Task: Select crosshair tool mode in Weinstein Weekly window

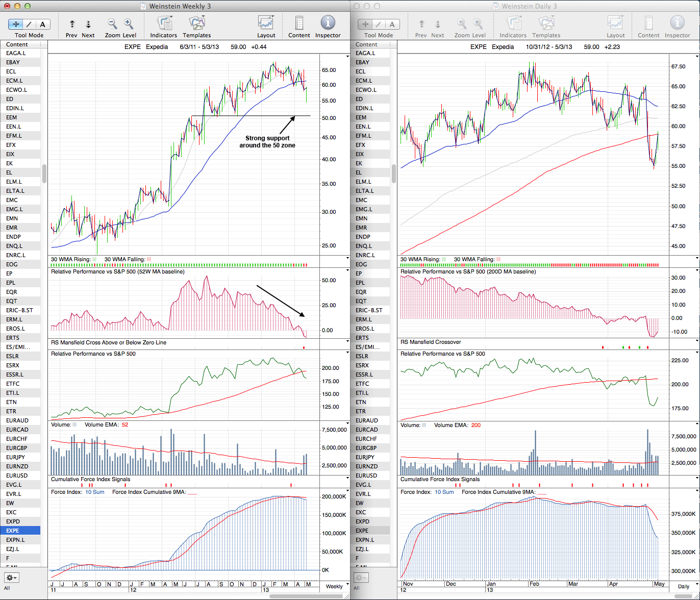Action: (x=15, y=24)
